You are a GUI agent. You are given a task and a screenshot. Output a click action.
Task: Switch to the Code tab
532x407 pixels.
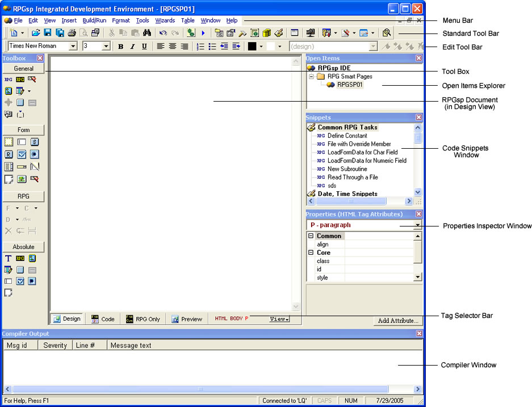(x=103, y=319)
